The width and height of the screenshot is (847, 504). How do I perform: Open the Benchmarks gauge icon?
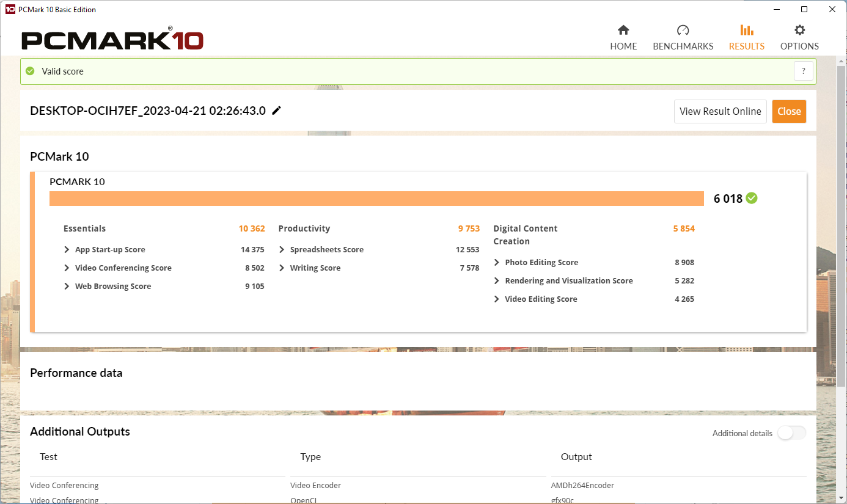(x=683, y=30)
